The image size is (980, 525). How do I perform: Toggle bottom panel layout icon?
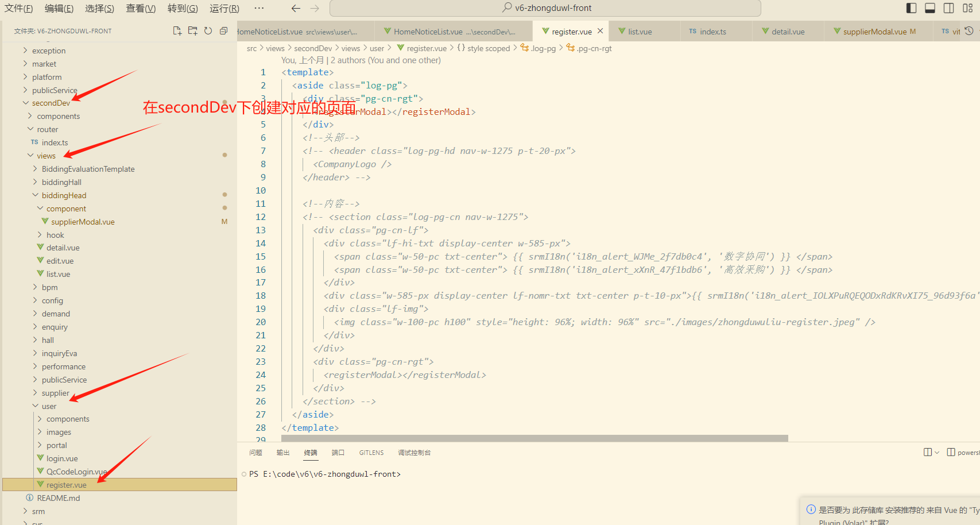[x=930, y=8]
